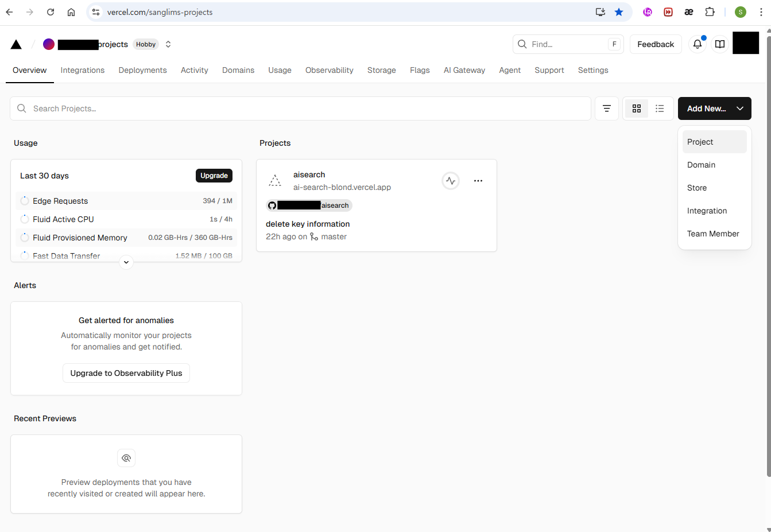Open the Overview tab
Image resolution: width=771 pixels, height=532 pixels.
(x=30, y=70)
